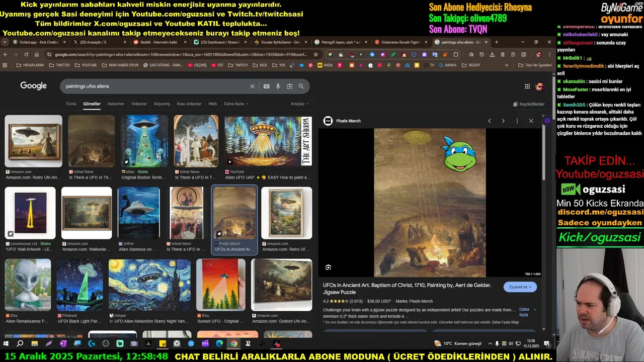Open the Google account avatar

pos(540,86)
